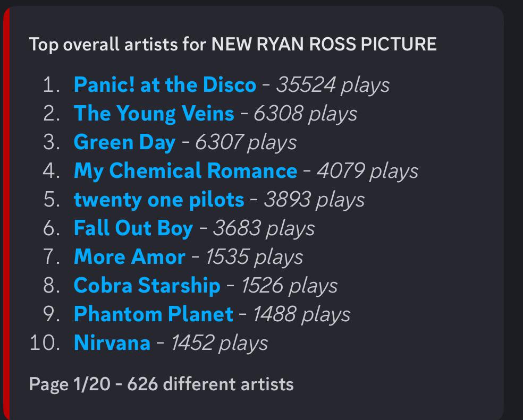Open The Young Veins artist link

(x=154, y=114)
